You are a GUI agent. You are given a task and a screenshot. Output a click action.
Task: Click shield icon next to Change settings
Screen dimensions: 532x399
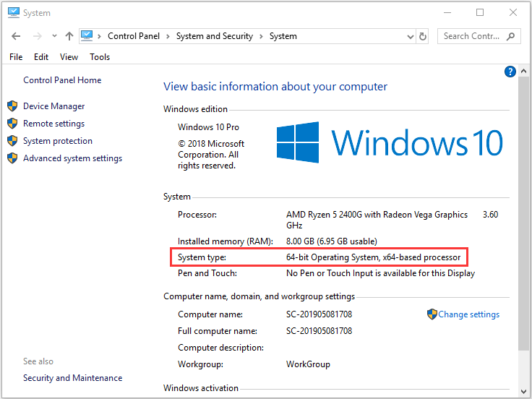[432, 314]
